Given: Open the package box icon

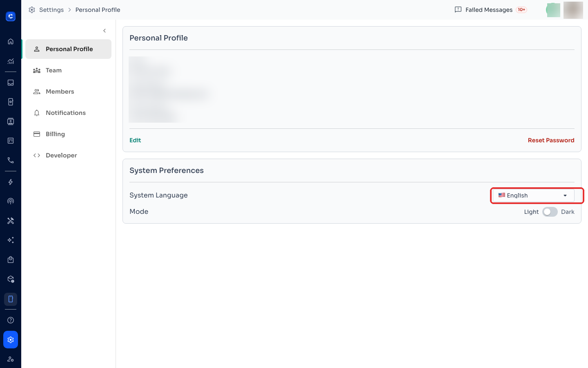Looking at the screenshot, I should point(11,279).
